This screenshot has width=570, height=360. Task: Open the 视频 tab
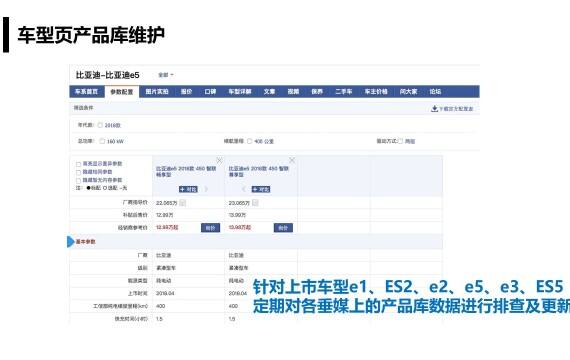(x=293, y=92)
